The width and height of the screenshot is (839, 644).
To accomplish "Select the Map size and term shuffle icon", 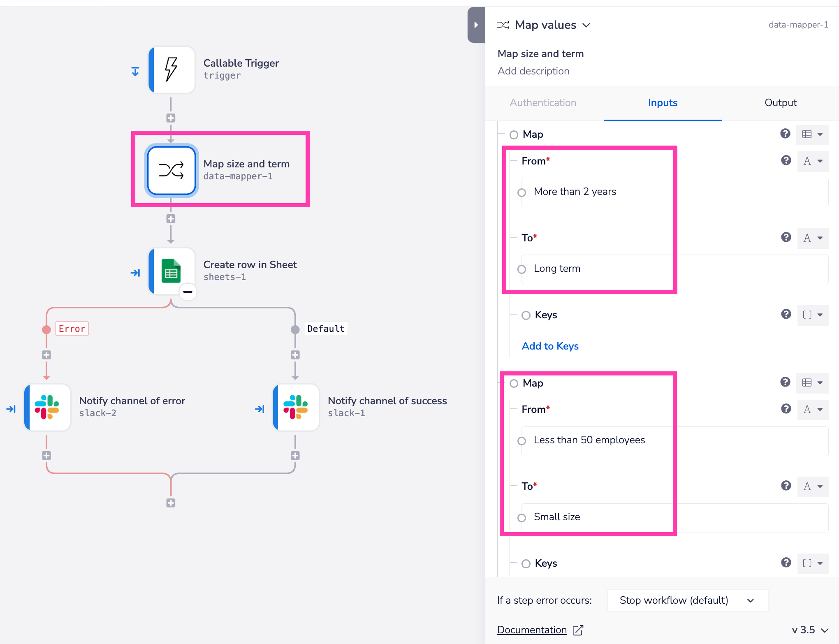I will pos(172,170).
